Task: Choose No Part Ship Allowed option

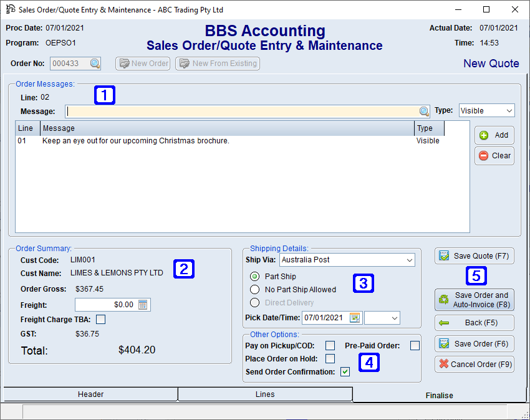Action: 254,289
